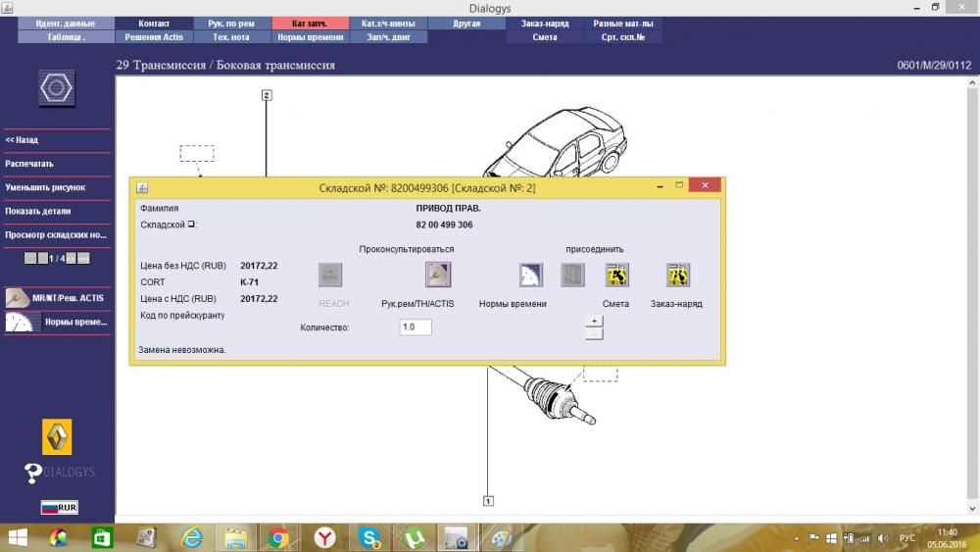This screenshot has width=980, height=552.
Task: Open Windows Start menu
Action: point(18,537)
